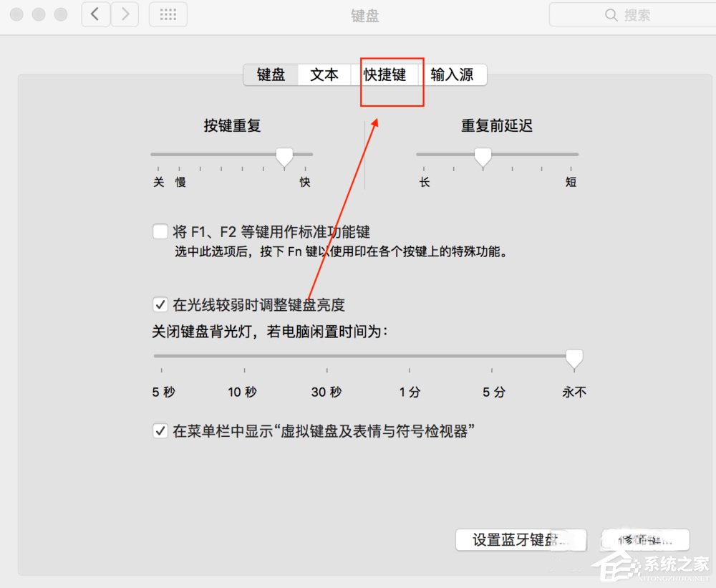Click inside the 搜索 field
The width and height of the screenshot is (716, 588).
644,14
